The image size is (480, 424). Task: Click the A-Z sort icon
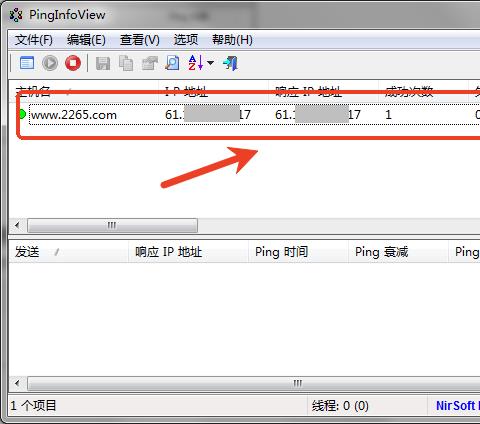[x=196, y=63]
